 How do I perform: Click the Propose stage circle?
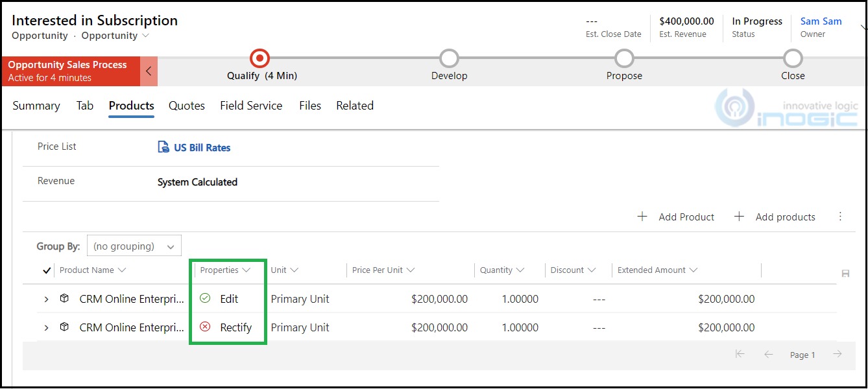(624, 58)
